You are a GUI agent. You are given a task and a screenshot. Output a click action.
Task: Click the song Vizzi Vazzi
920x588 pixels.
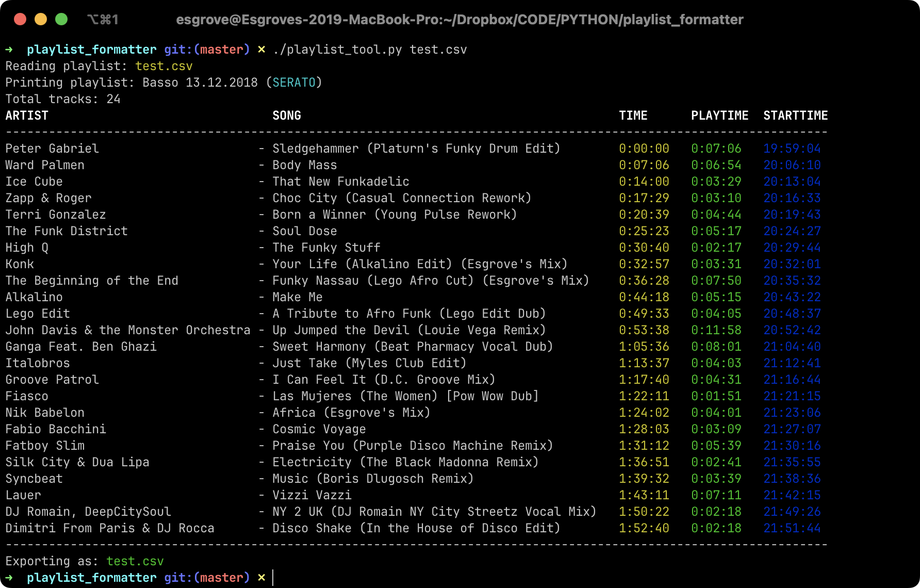pyautogui.click(x=312, y=495)
